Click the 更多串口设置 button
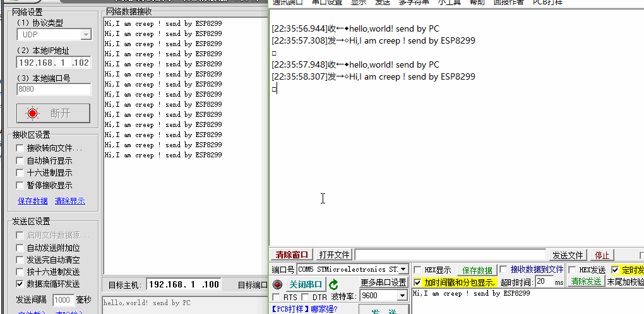 tap(383, 283)
